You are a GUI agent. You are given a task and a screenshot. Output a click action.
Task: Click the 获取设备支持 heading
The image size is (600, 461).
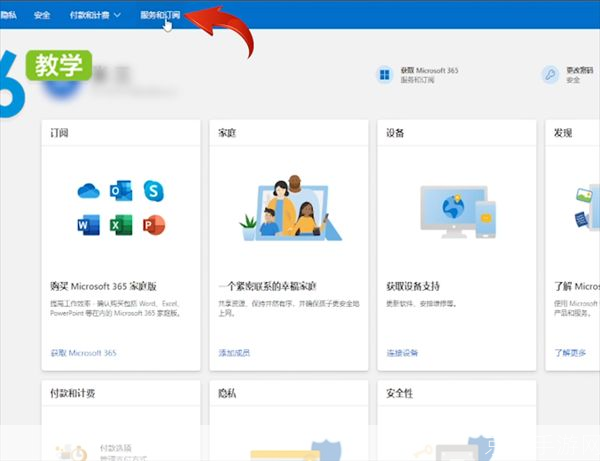(x=413, y=286)
